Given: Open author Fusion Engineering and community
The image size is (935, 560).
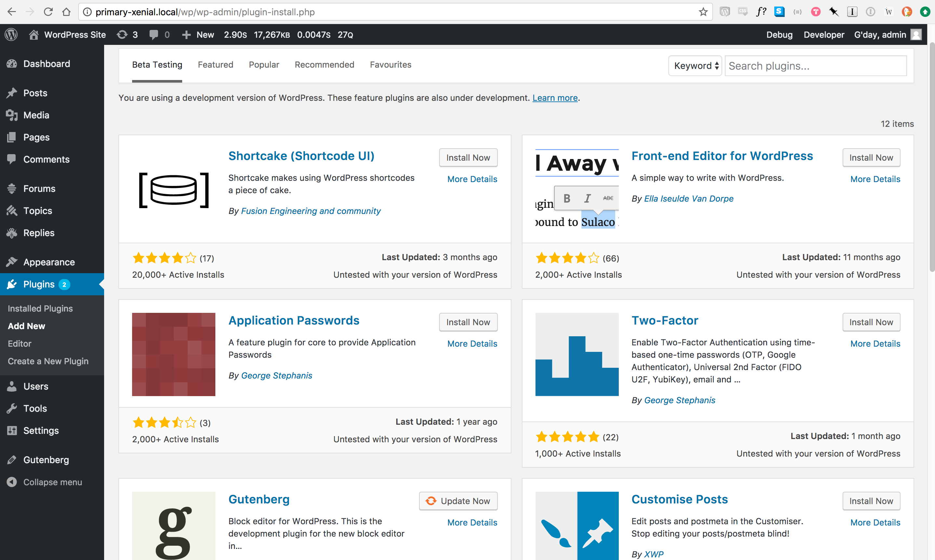Looking at the screenshot, I should tap(311, 211).
